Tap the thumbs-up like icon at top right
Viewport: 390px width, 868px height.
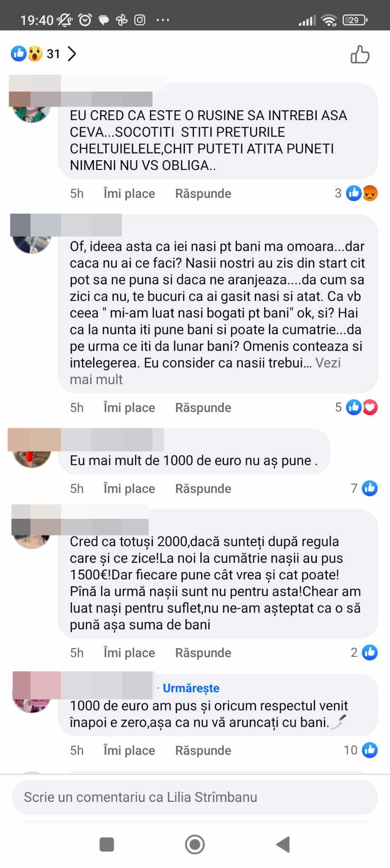360,54
